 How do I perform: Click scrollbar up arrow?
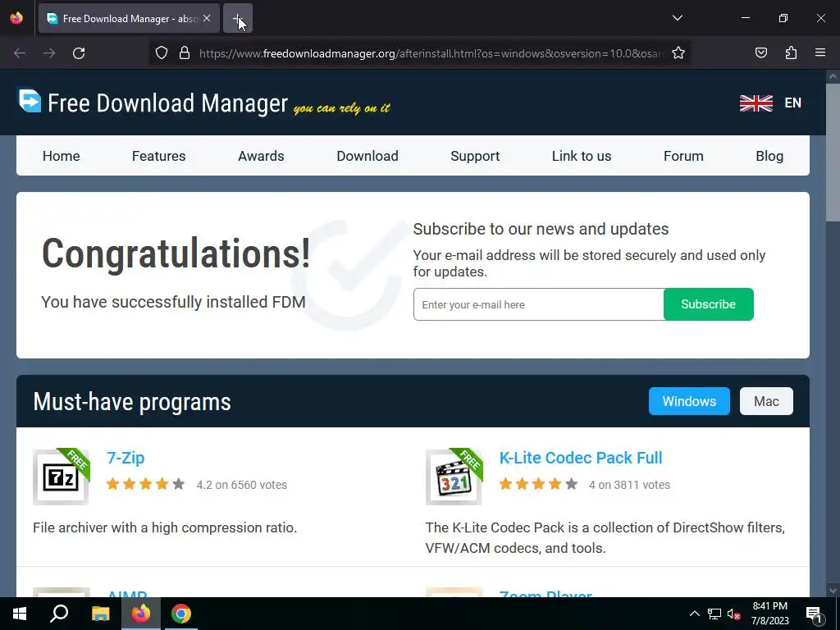click(833, 76)
